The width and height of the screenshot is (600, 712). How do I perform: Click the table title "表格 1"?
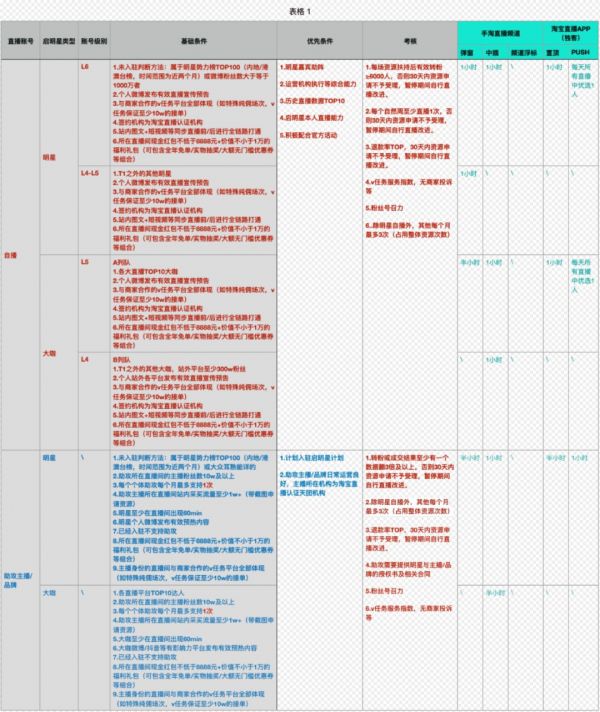(300, 7)
